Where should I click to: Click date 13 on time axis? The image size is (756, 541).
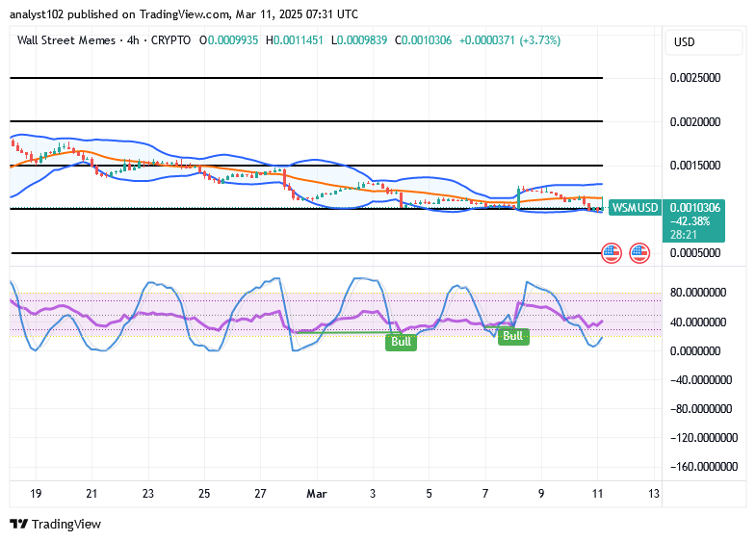653,494
